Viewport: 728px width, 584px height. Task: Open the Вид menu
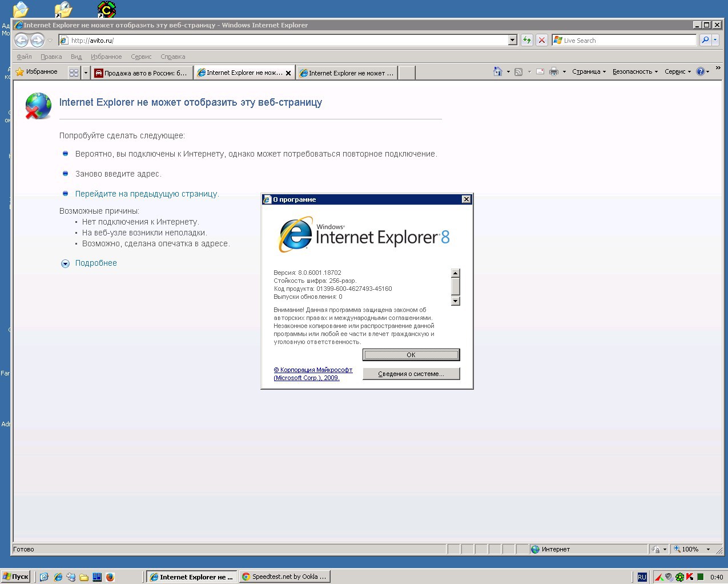point(76,57)
